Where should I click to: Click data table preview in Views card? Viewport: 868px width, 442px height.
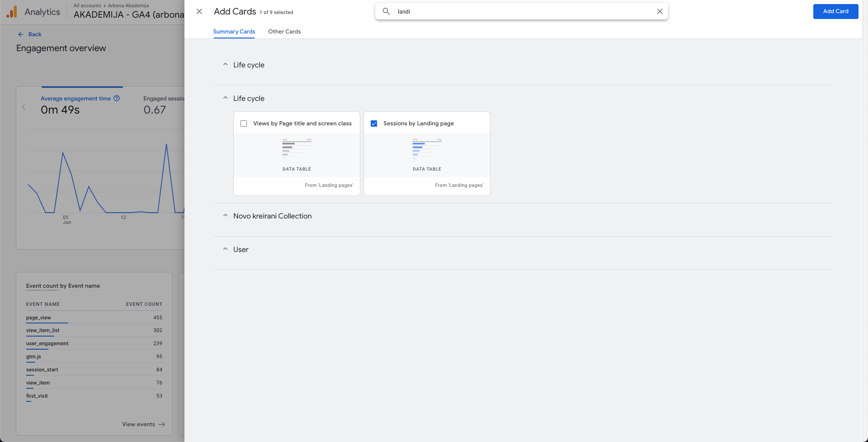coord(297,155)
